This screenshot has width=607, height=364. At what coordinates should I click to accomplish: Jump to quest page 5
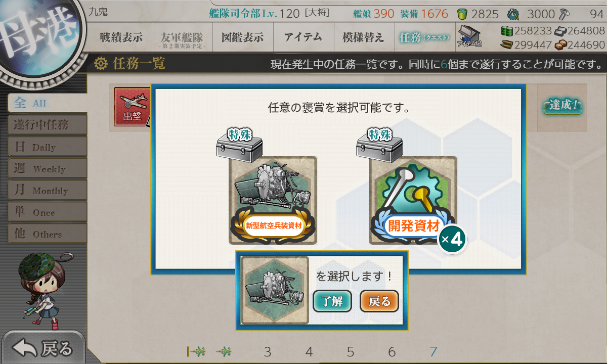351,352
